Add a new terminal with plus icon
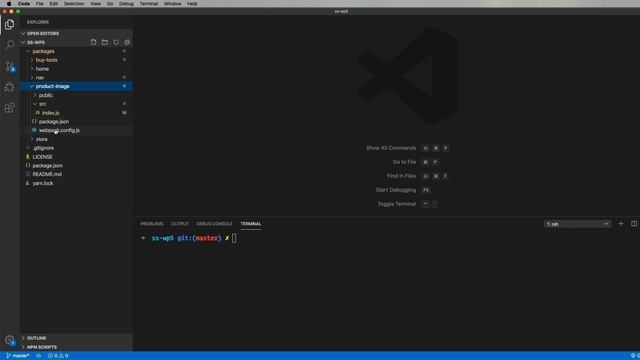This screenshot has width=640, height=360. click(621, 224)
